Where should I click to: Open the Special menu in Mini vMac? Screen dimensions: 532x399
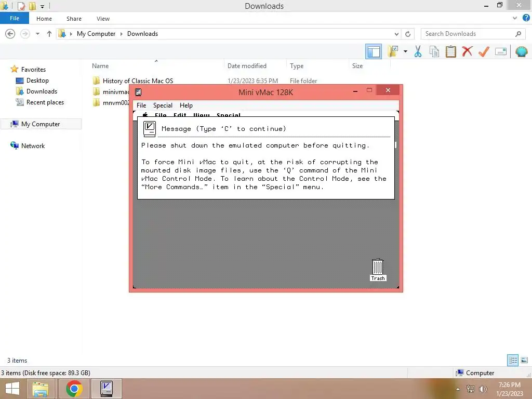[163, 105]
